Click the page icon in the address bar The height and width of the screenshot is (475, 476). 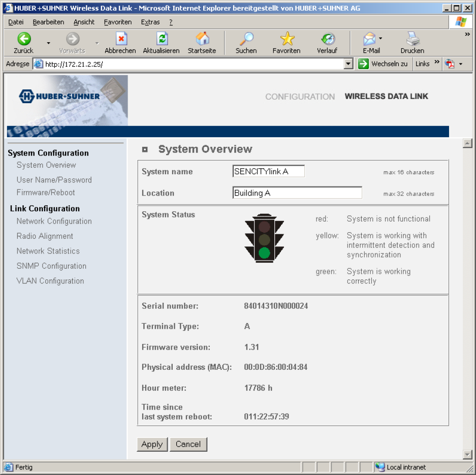click(38, 64)
